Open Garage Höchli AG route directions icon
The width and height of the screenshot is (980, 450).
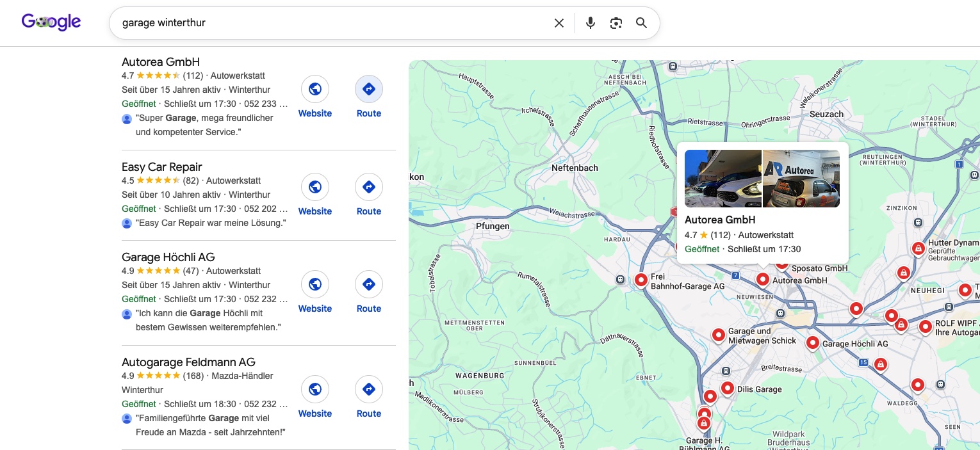click(369, 284)
